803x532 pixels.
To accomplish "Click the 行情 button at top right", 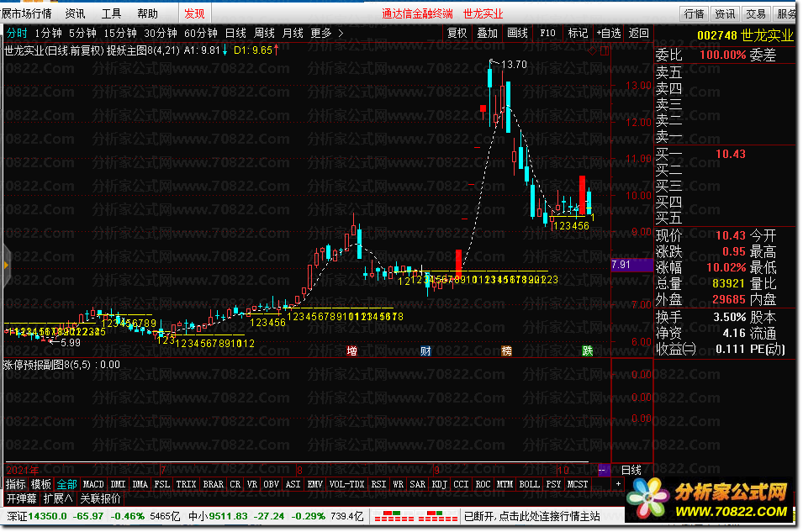I will tap(695, 13).
